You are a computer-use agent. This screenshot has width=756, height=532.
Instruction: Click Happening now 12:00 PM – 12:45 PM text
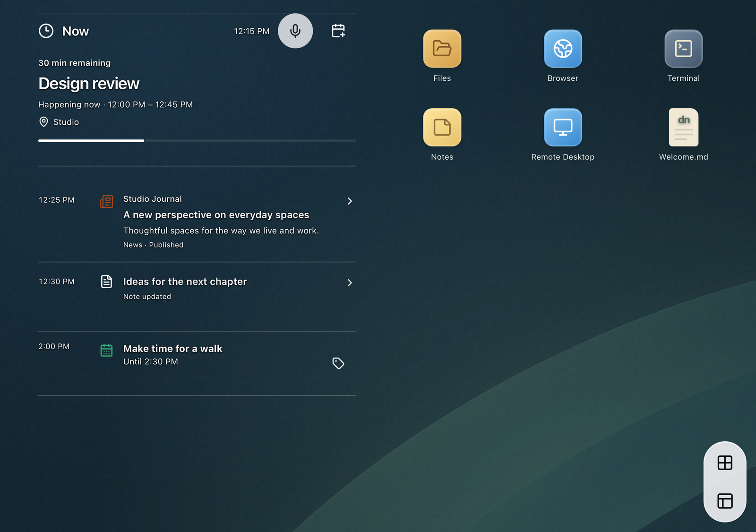[115, 104]
